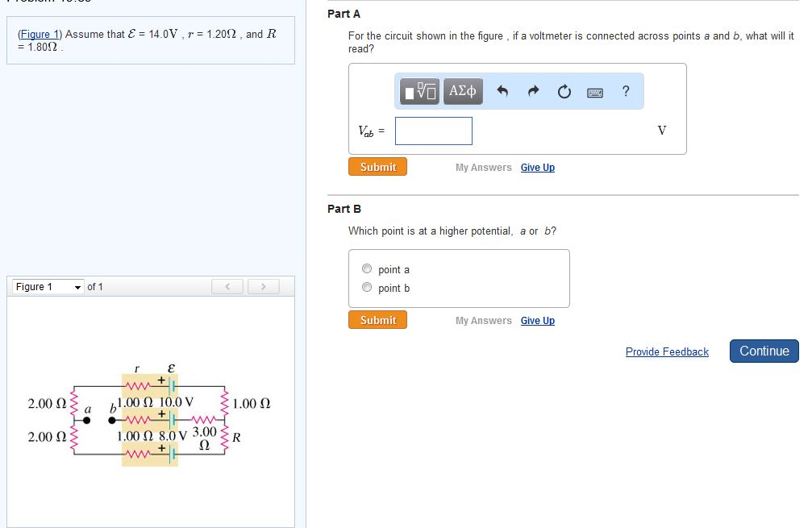Screen dimensions: 812x528
Task: Open the Figure 1 dropdown
Action: (44, 286)
